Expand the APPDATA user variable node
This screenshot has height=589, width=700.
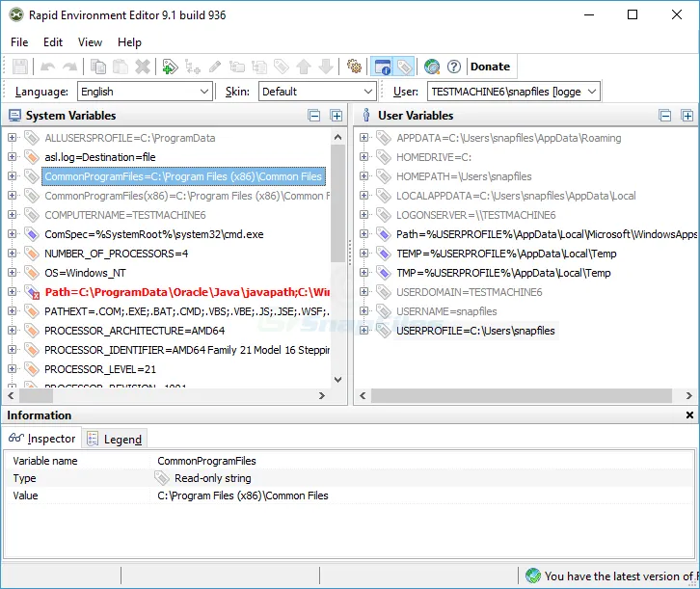tap(363, 138)
